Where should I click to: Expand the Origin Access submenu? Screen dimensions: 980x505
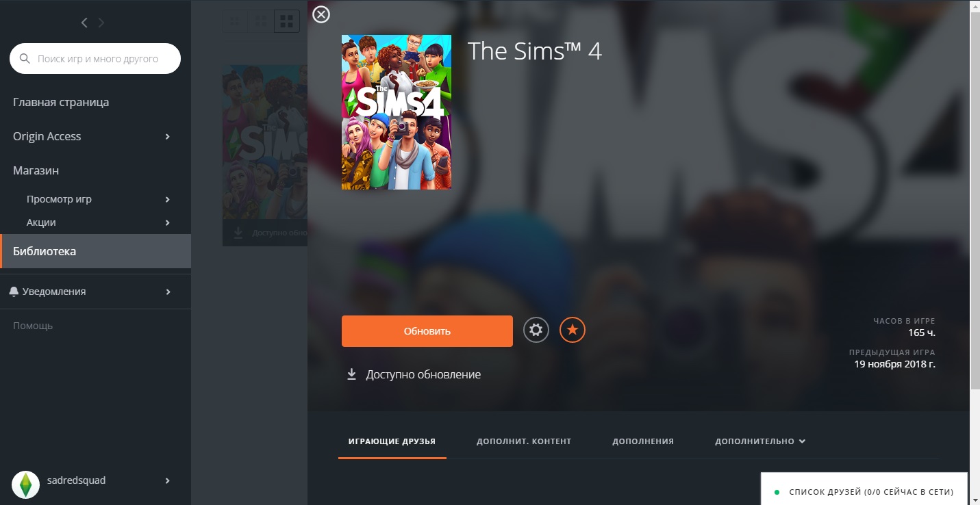168,137
